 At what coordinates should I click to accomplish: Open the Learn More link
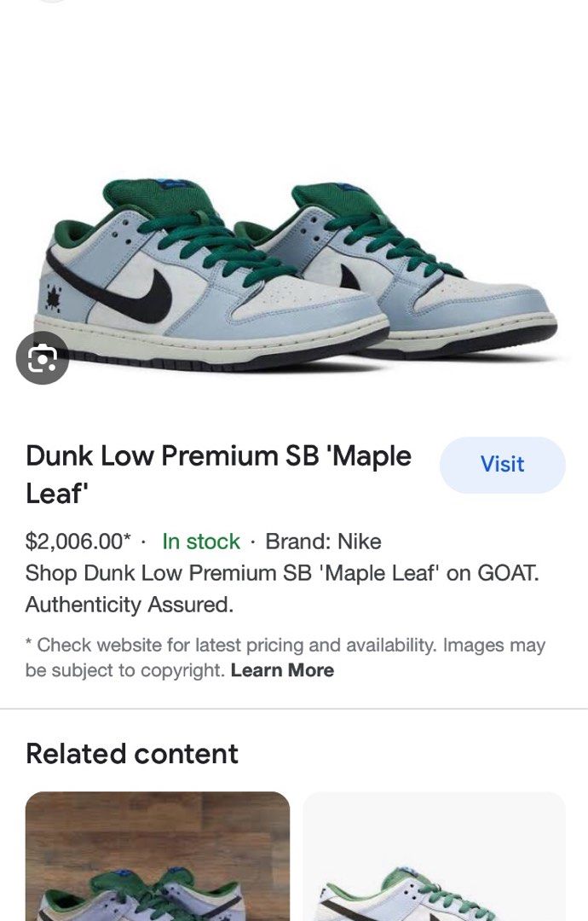(x=282, y=670)
